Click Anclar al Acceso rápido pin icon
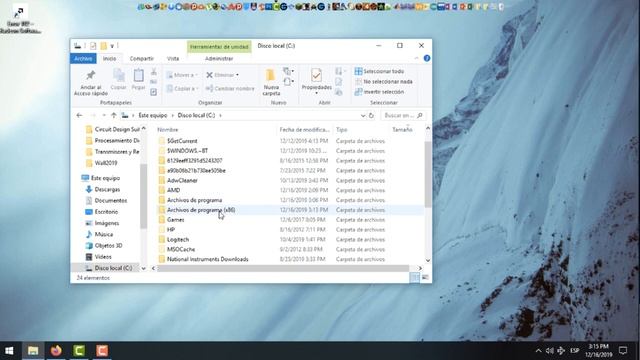Viewport: 640px width, 360px height. click(91, 76)
